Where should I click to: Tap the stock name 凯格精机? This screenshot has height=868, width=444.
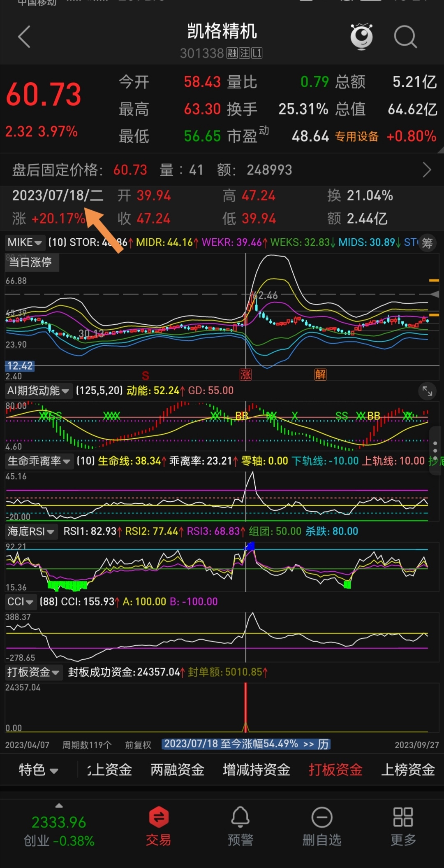tap(222, 31)
